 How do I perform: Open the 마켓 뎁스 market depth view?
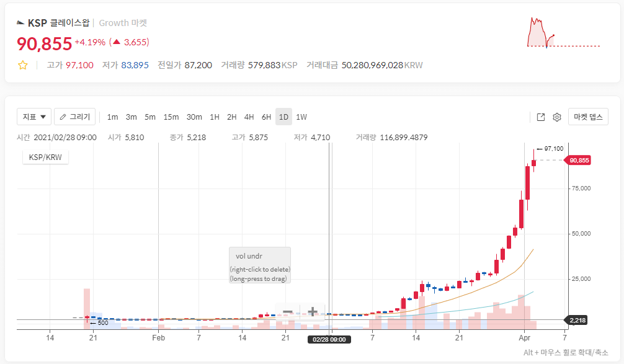588,117
